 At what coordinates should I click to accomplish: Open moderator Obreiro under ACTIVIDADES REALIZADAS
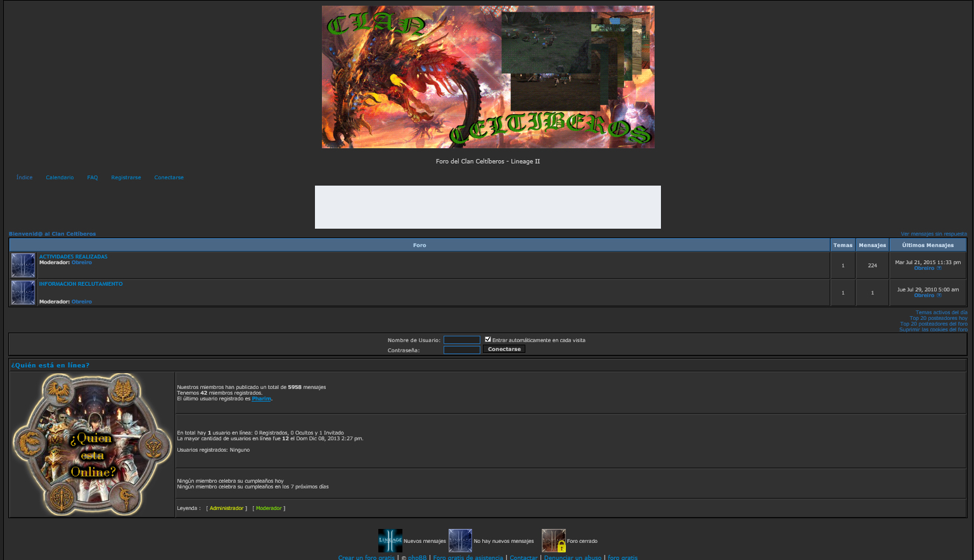tap(82, 262)
